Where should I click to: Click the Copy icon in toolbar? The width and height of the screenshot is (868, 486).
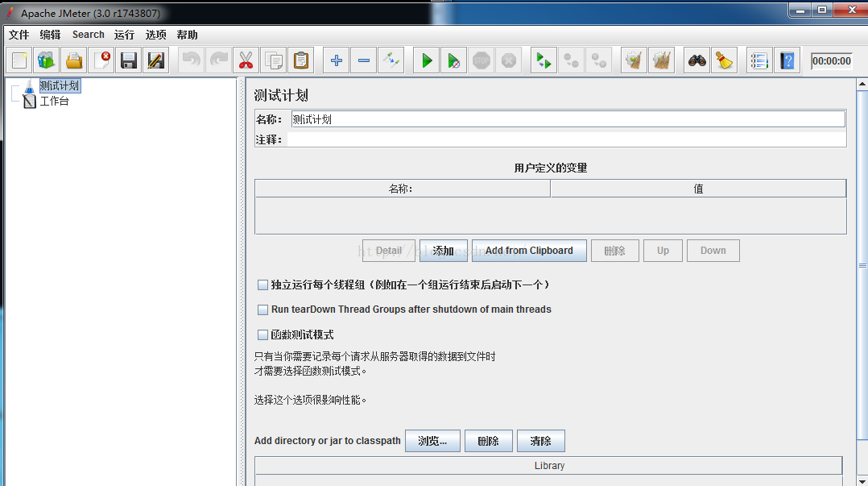pos(274,60)
